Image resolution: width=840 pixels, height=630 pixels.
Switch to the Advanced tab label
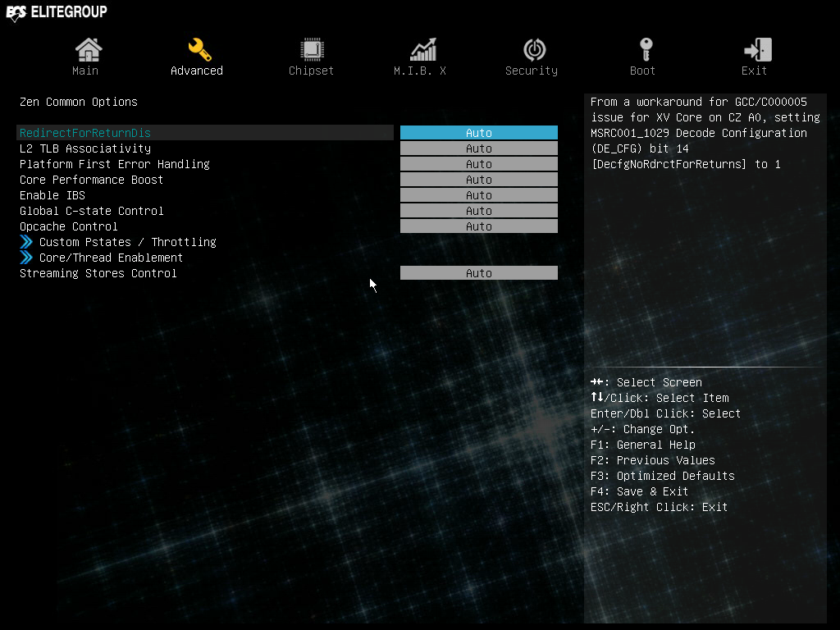point(197,71)
